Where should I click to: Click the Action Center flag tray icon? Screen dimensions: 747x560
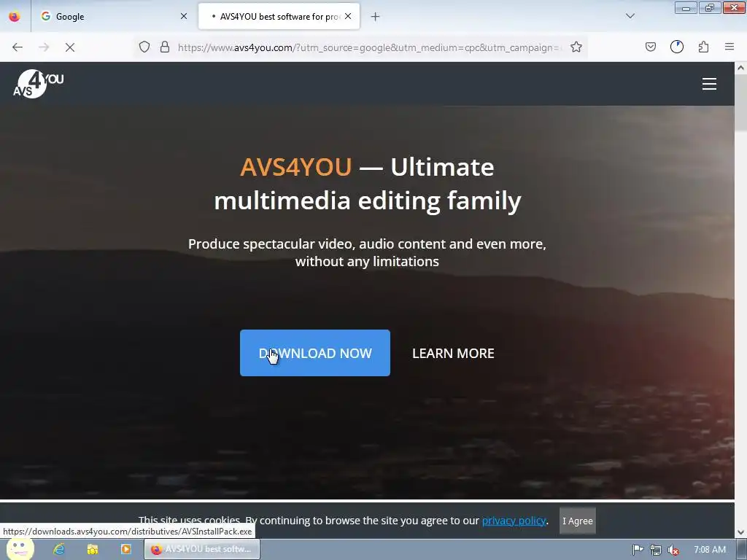(638, 550)
